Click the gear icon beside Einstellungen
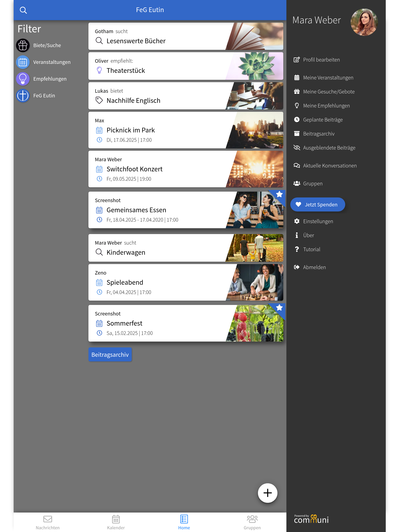The height and width of the screenshot is (532, 399). pos(297,221)
